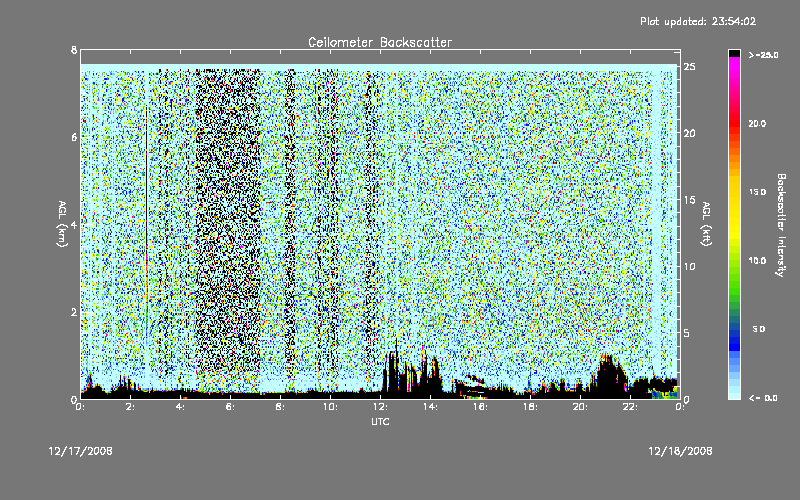800x500 pixels.
Task: Click the black backscatter peak near 21 UTC
Action: coord(608,375)
